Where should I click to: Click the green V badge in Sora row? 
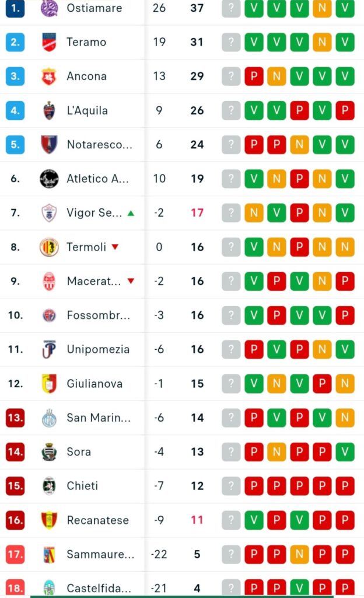pos(345,452)
